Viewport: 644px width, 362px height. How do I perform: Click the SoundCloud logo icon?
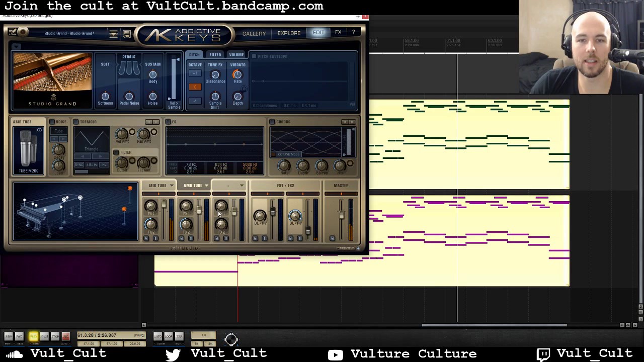15,354
